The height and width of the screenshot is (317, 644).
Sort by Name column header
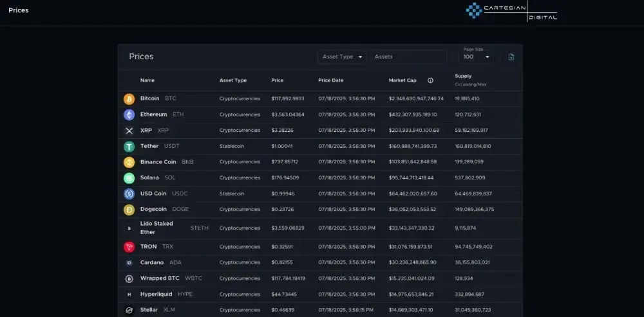tap(147, 80)
